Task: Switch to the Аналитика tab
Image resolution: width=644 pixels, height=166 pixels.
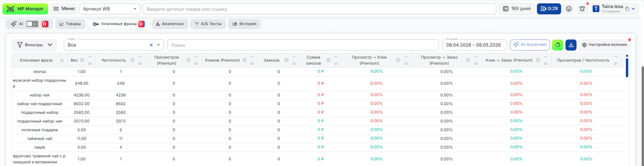Action: pyautogui.click(x=170, y=24)
